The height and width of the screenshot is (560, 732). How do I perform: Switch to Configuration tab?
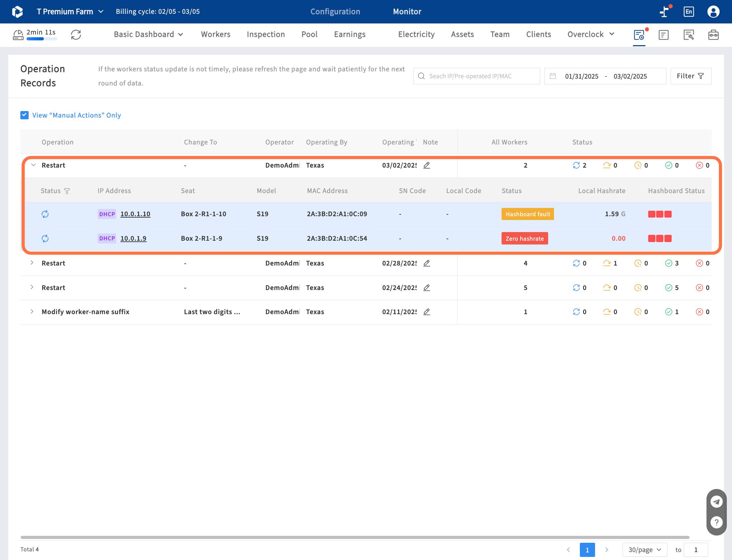click(335, 12)
